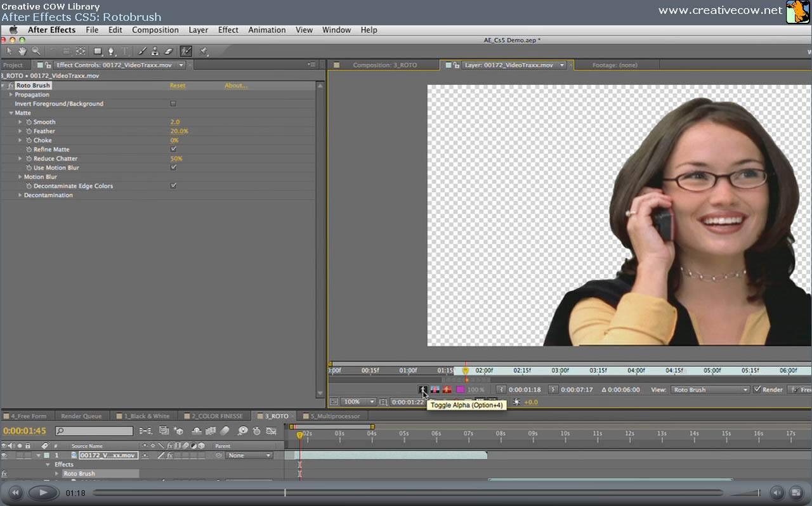The height and width of the screenshot is (506, 812).
Task: Open the 100% magnification dropdown
Action: pos(358,402)
